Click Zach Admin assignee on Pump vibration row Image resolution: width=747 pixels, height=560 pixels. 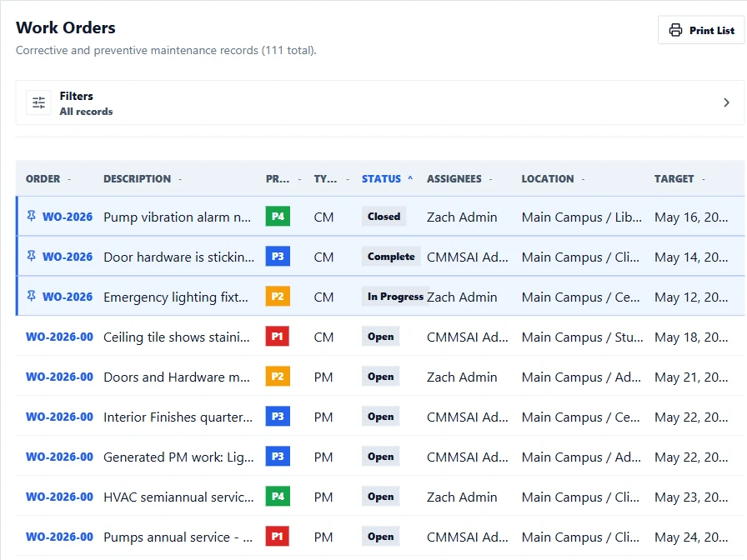pyautogui.click(x=462, y=217)
